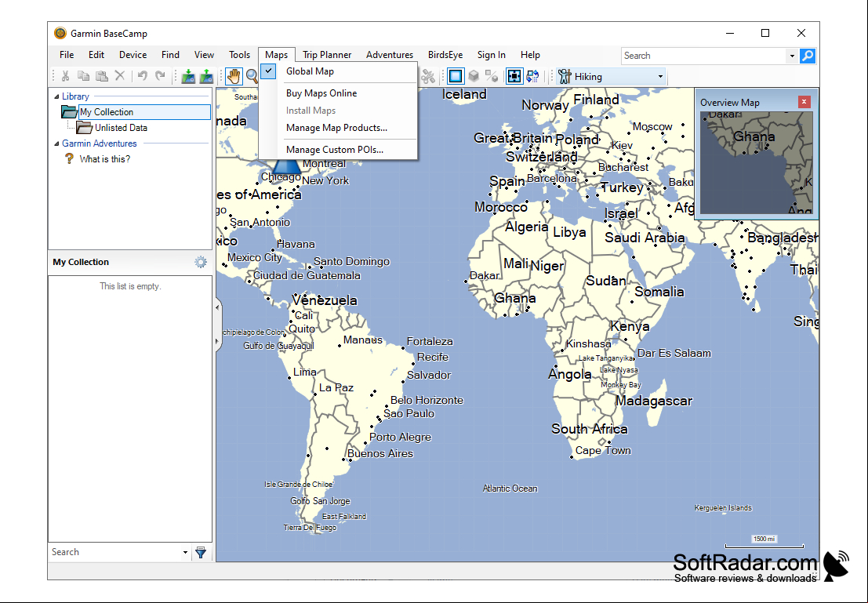Toggle the Global Map checkmark
Viewport: 868px width, 603px height.
point(268,71)
